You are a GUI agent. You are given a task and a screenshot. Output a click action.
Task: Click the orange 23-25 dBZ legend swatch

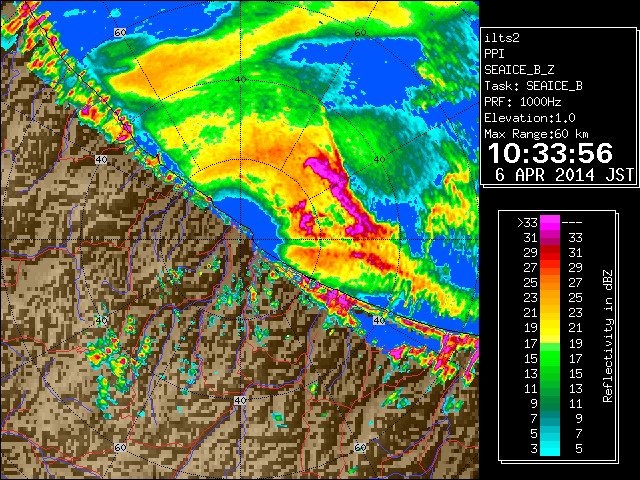(550, 297)
